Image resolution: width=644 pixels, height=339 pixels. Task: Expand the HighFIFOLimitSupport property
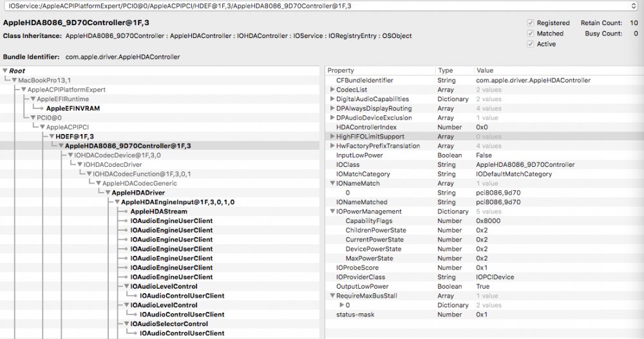pos(332,137)
